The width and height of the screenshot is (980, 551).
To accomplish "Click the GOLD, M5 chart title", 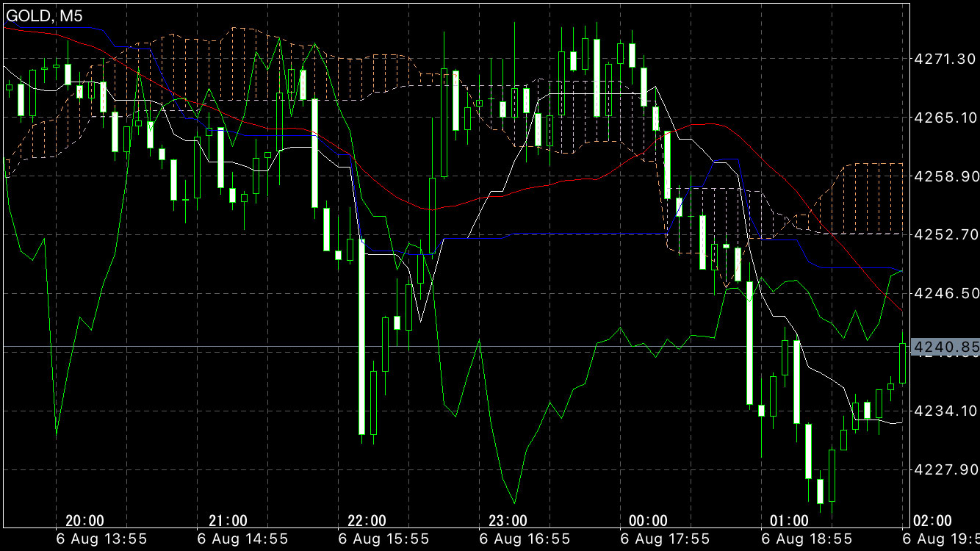I will [44, 16].
